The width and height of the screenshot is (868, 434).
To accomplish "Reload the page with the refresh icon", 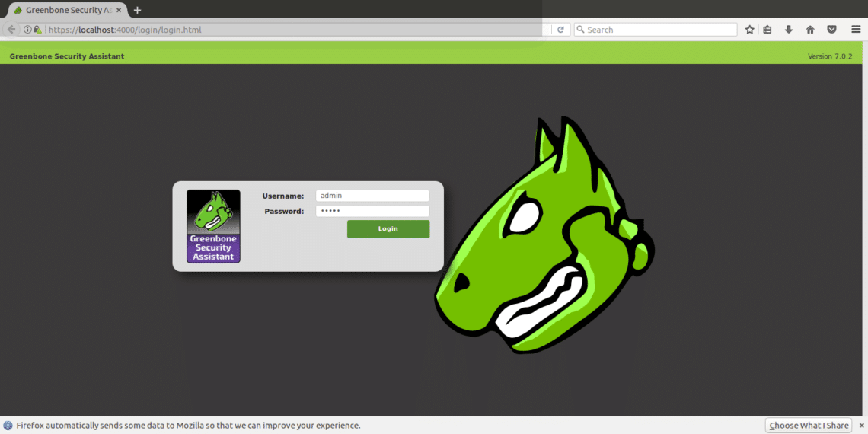I will [x=560, y=30].
